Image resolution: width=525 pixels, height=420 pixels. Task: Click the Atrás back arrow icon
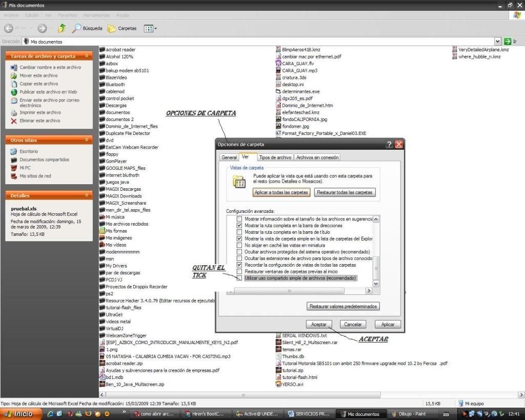(9, 29)
